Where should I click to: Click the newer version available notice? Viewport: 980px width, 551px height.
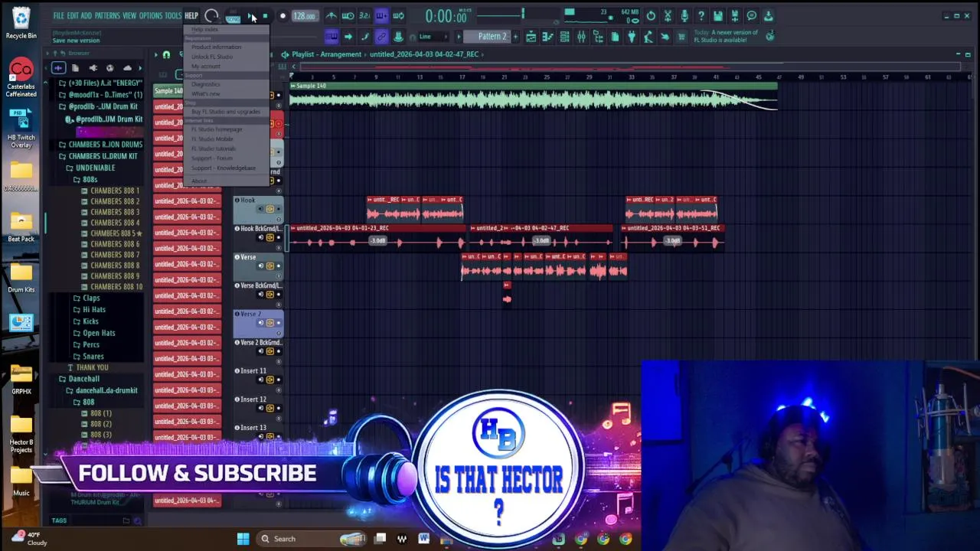click(726, 37)
